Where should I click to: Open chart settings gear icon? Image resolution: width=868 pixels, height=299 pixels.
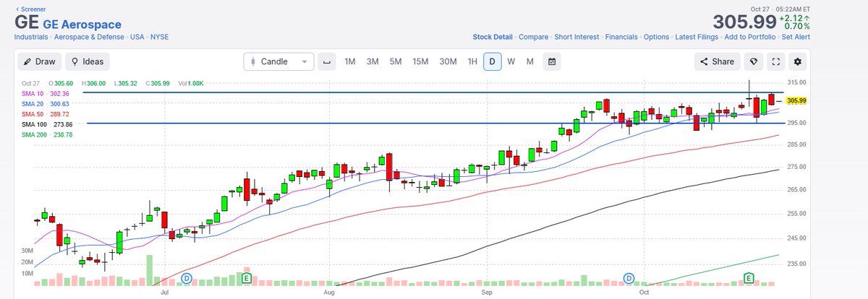coord(798,61)
